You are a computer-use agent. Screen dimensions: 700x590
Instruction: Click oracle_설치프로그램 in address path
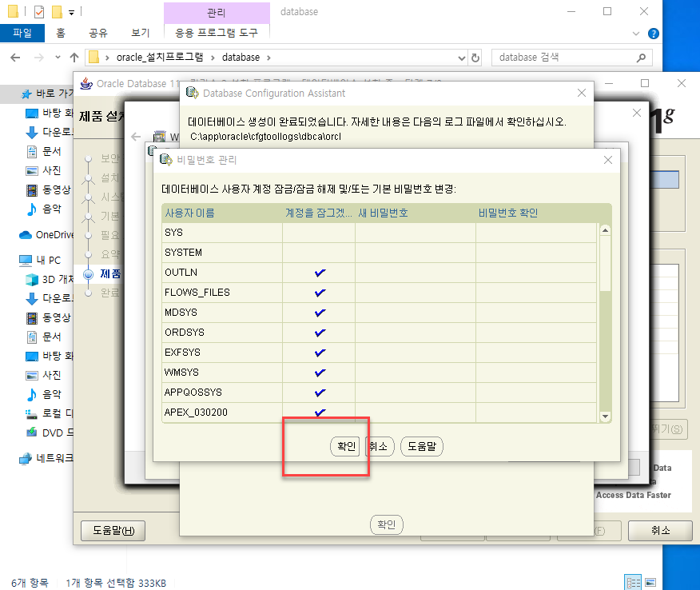tap(159, 58)
